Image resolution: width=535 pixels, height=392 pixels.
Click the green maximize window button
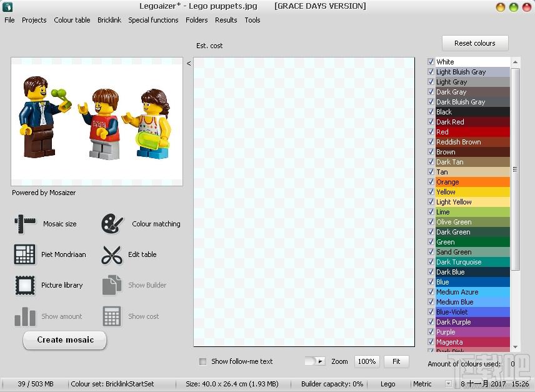coord(514,7)
